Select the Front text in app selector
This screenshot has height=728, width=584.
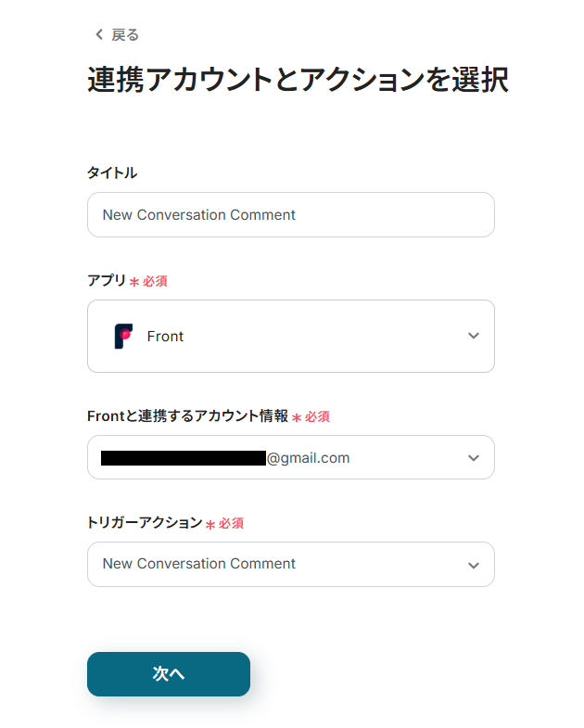[x=165, y=336]
